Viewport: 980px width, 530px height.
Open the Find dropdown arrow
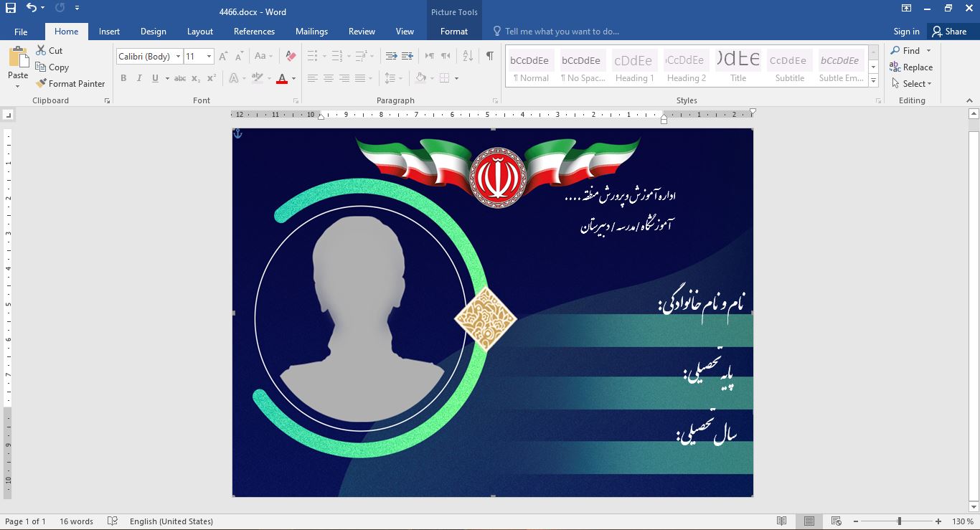(x=928, y=51)
